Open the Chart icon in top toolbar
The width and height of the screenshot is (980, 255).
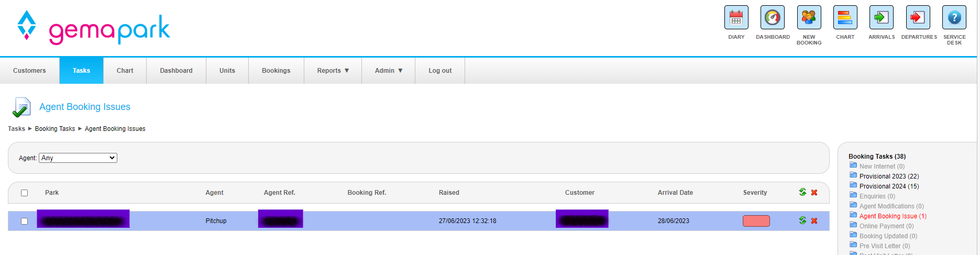pos(845,18)
